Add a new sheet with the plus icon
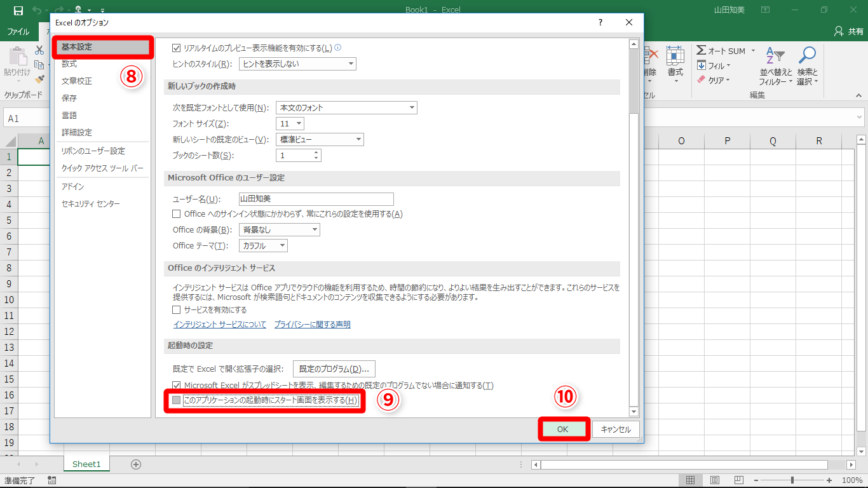 (x=135, y=464)
